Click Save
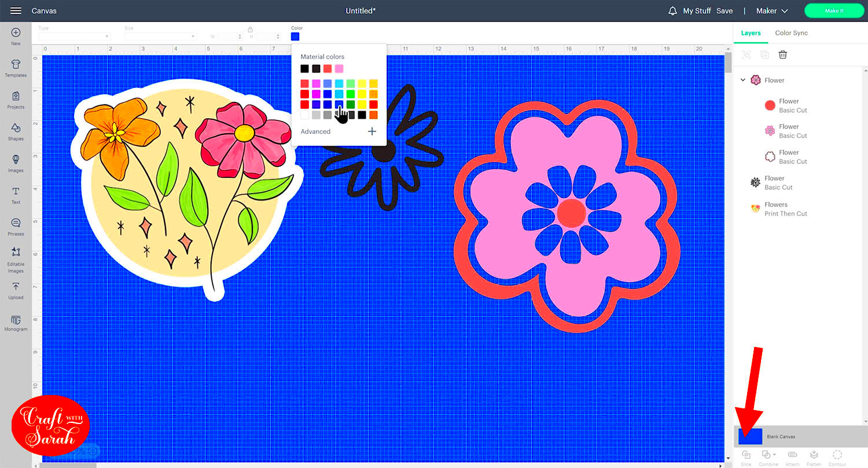The image size is (868, 468). (x=724, y=11)
